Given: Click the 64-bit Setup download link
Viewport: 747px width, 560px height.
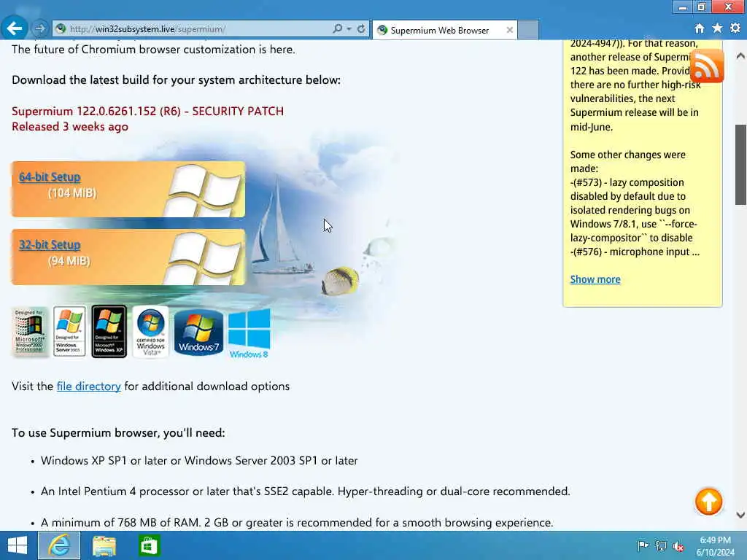Looking at the screenshot, I should (x=50, y=176).
